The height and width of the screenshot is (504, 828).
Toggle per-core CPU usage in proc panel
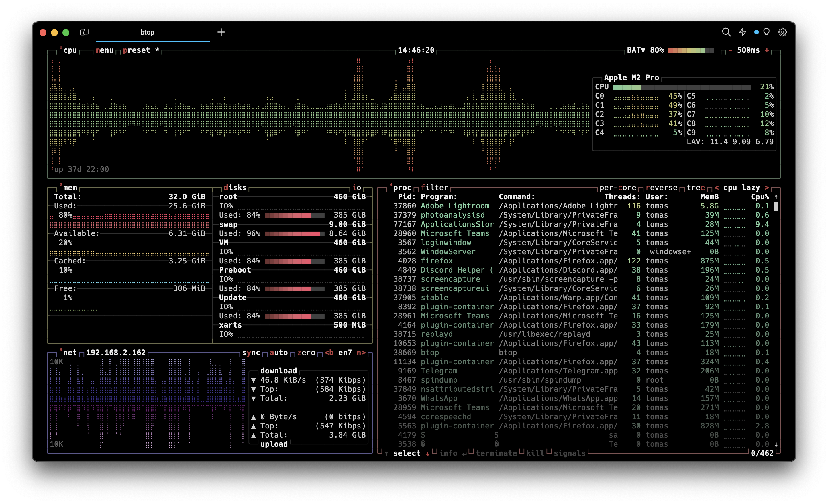click(x=618, y=187)
